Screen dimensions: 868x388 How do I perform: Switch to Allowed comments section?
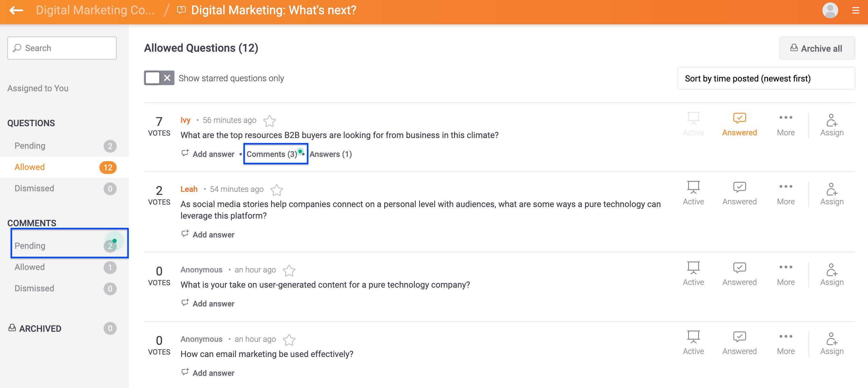point(30,267)
